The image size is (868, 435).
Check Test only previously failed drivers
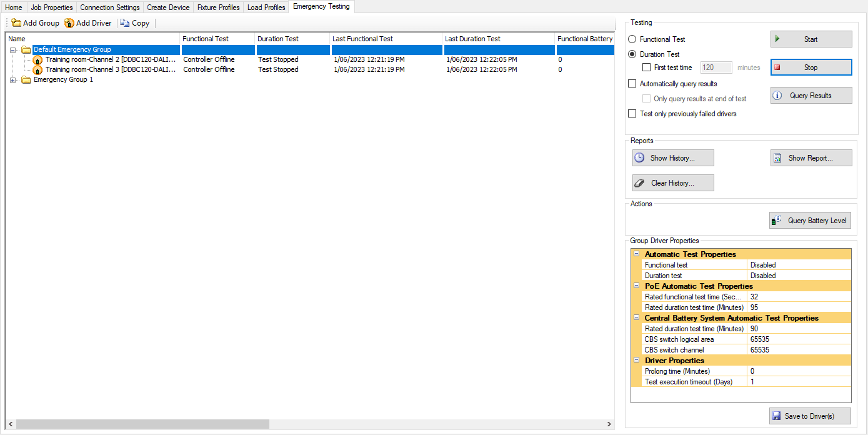tap(632, 113)
